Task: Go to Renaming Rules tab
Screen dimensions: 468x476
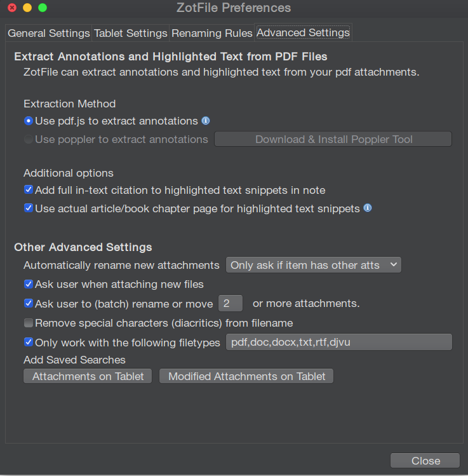Action: [211, 33]
